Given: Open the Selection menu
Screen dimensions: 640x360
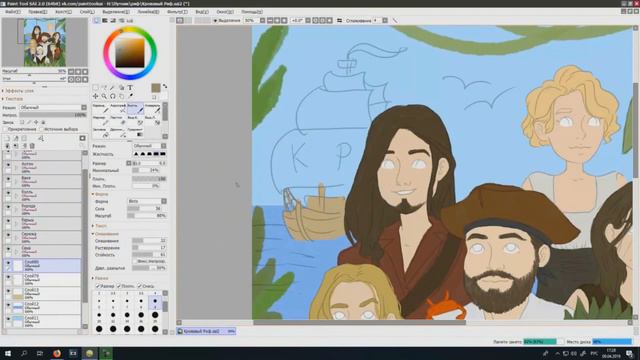Looking at the screenshot, I should 116,12.
